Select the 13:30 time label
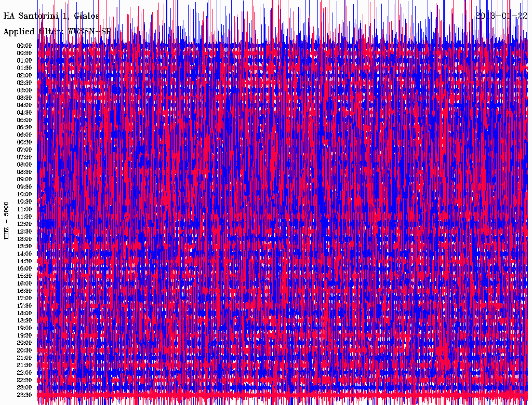532x405 pixels. [x=24, y=246]
